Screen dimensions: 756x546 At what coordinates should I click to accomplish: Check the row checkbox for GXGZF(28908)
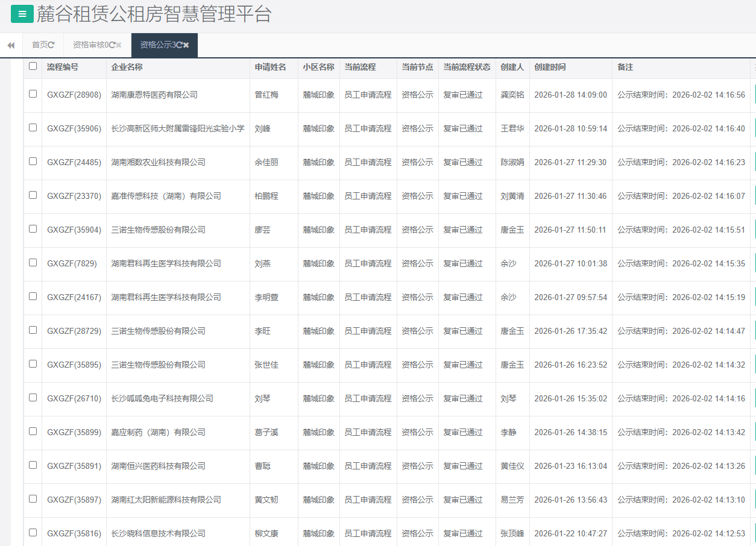click(x=33, y=95)
